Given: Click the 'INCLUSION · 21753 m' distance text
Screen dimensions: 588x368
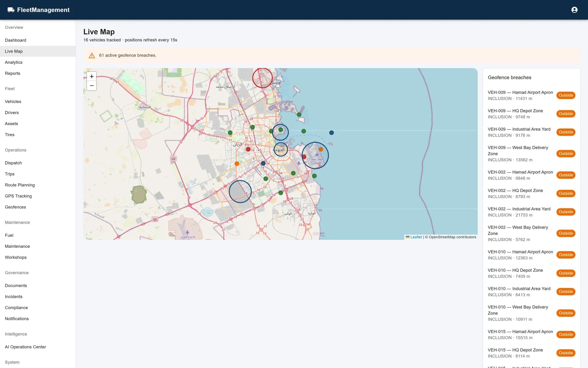Looking at the screenshot, I should [510, 215].
